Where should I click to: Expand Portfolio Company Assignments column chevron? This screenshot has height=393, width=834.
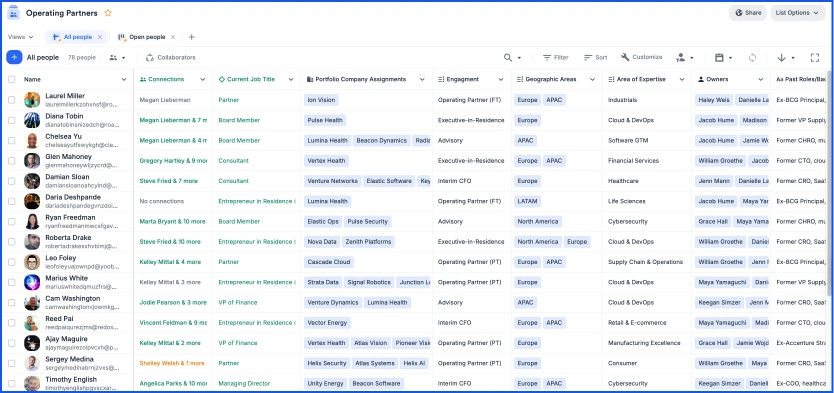(422, 79)
